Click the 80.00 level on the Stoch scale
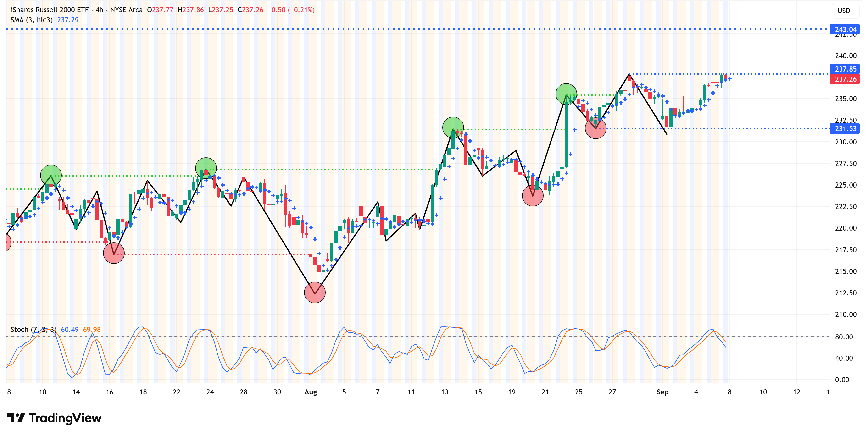868x436 pixels. click(844, 337)
